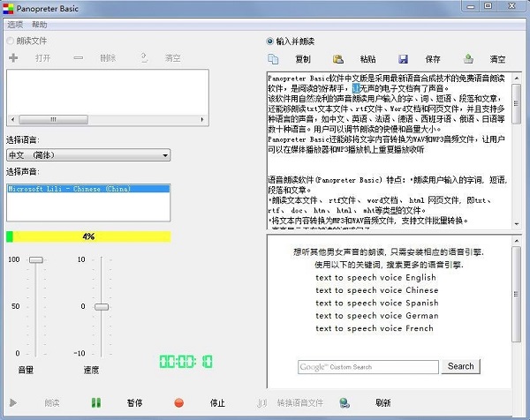Viewport: 530px width, 420px height.
Task: Click the text 'text to speech voice English'
Action: tap(375, 278)
